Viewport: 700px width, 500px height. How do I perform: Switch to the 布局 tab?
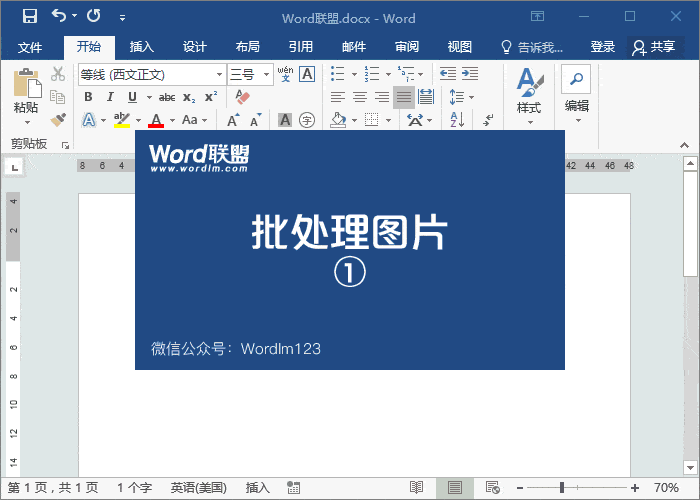pos(248,46)
